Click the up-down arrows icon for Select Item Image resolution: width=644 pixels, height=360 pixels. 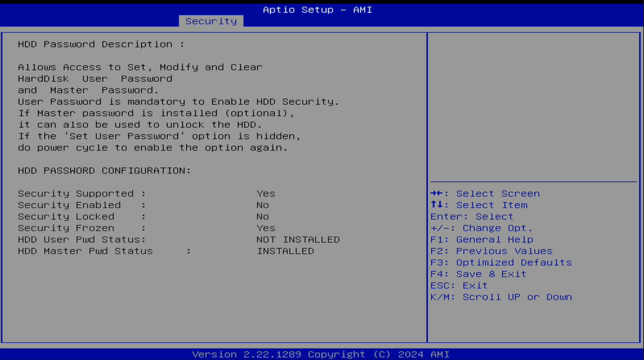point(436,205)
